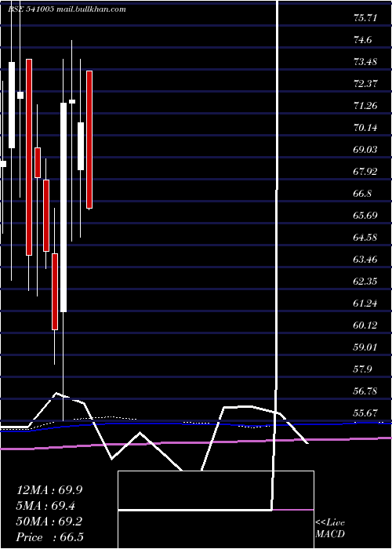This screenshot has width=392, height=549.
Task: Click the 66.8 price axis label
Action: 362,194
